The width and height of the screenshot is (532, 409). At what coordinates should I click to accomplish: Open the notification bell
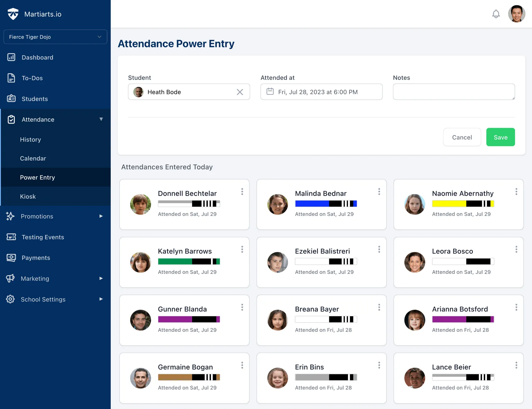tap(496, 14)
